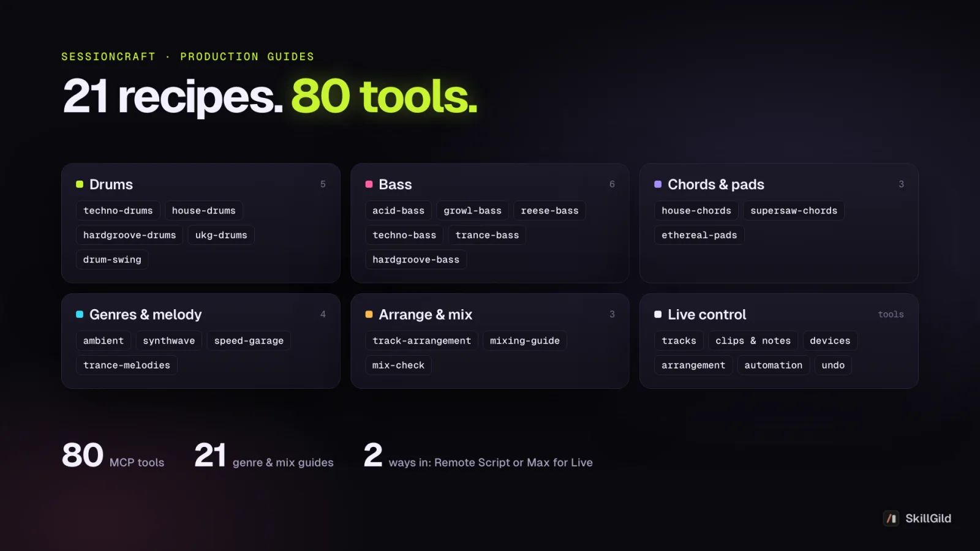Click the '21 genre & mix guides' stat
Screen dimensions: 980x551
click(264, 456)
